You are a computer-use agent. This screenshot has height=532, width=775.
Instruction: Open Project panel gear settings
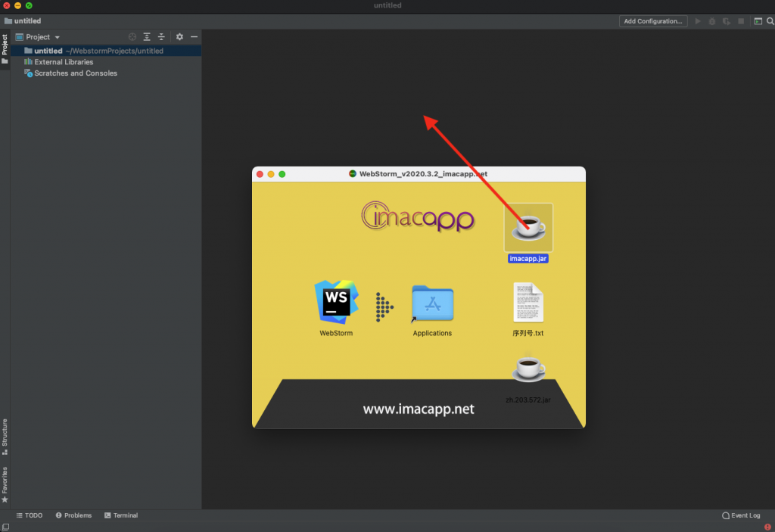(x=179, y=37)
